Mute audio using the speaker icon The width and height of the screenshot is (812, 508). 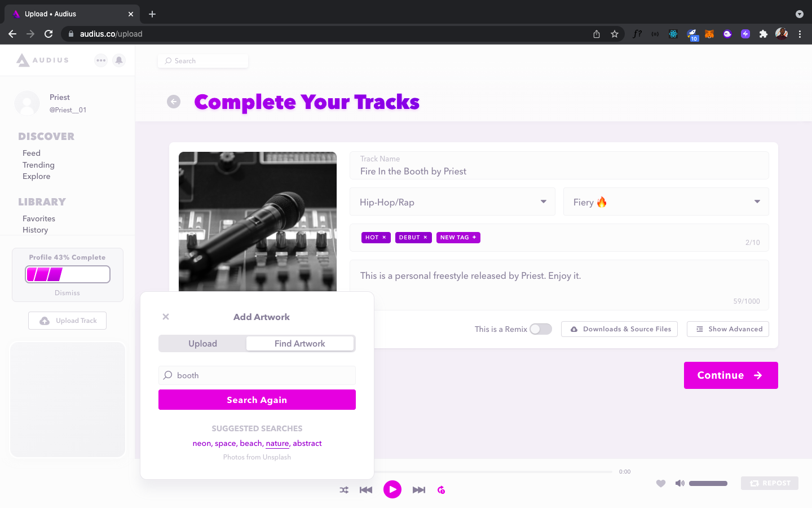(680, 483)
